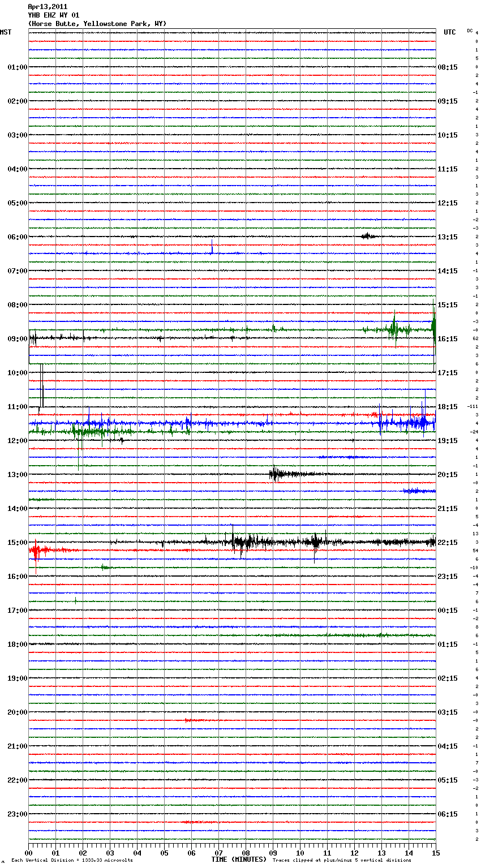Click the traces clipped footnote text
The height and width of the screenshot is (868, 481).
pos(342,861)
